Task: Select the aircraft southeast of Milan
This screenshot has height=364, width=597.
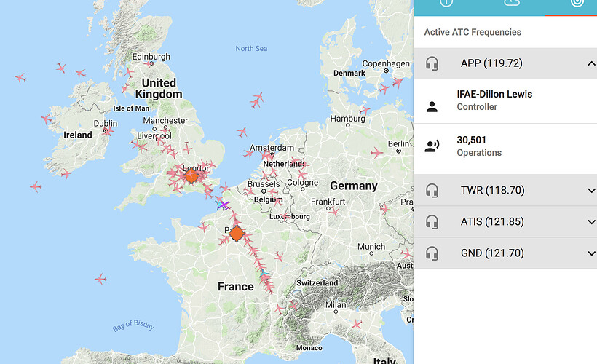Action: [x=357, y=325]
